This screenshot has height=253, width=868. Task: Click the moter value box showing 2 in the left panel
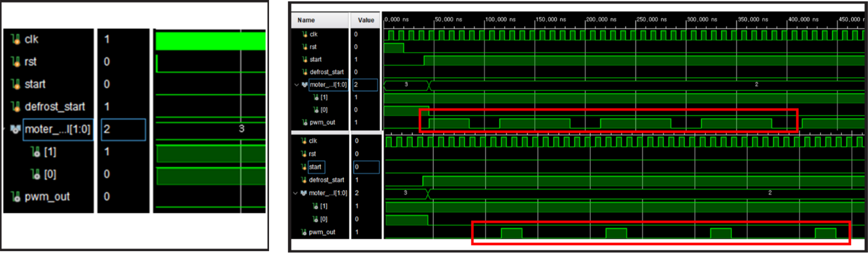point(123,130)
